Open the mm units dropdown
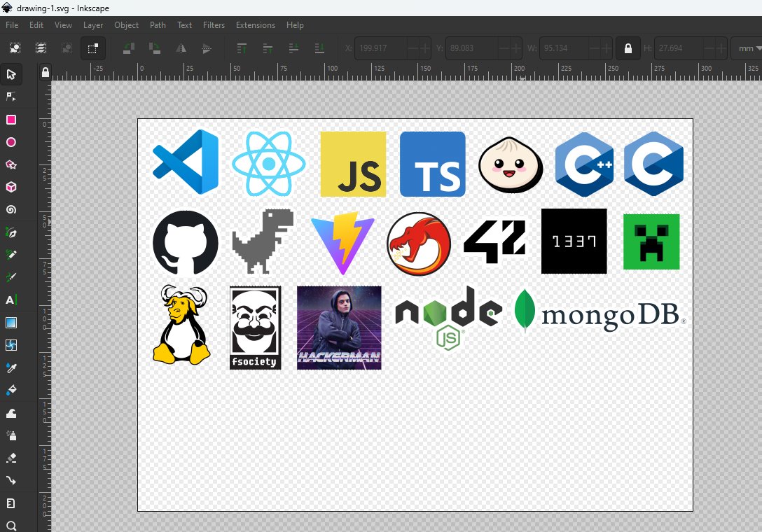 point(749,48)
